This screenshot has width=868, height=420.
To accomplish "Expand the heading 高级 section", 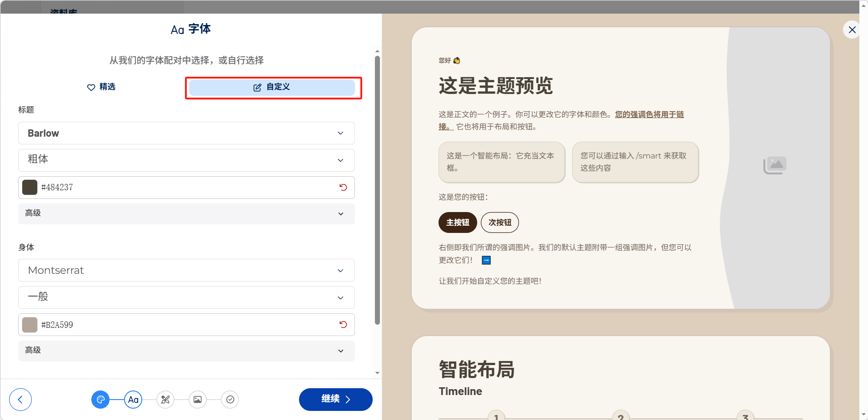I will 186,213.
